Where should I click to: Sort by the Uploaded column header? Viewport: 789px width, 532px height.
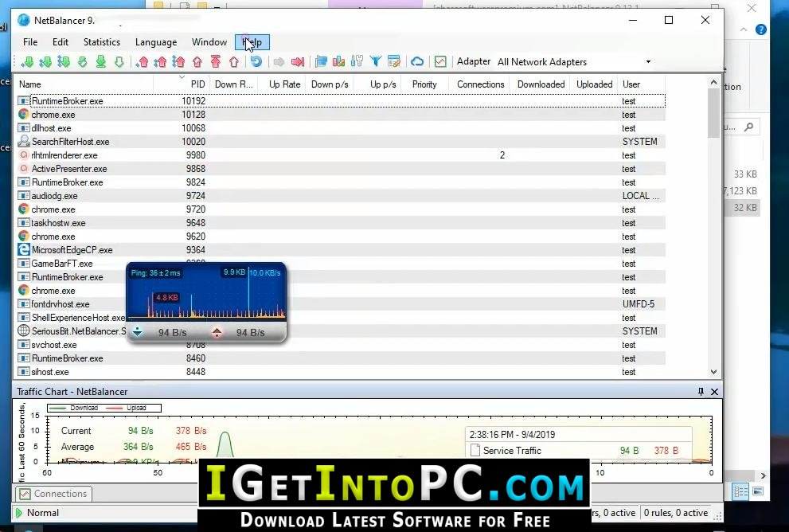594,84
